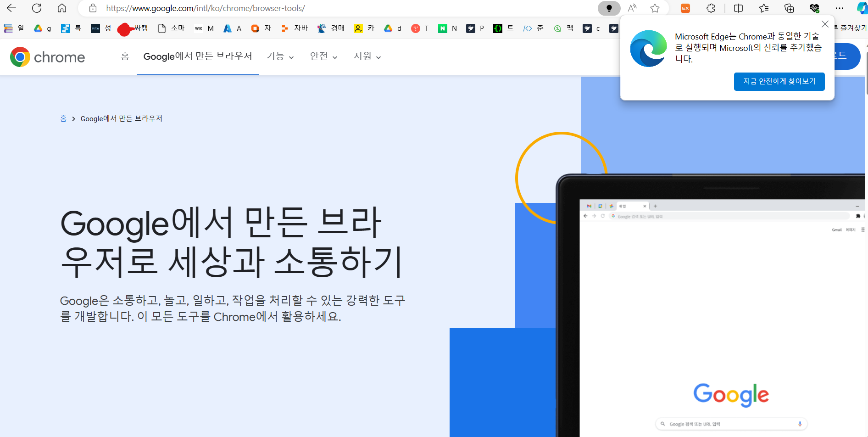Open the browser home page icon
This screenshot has width=868, height=437.
[62, 8]
